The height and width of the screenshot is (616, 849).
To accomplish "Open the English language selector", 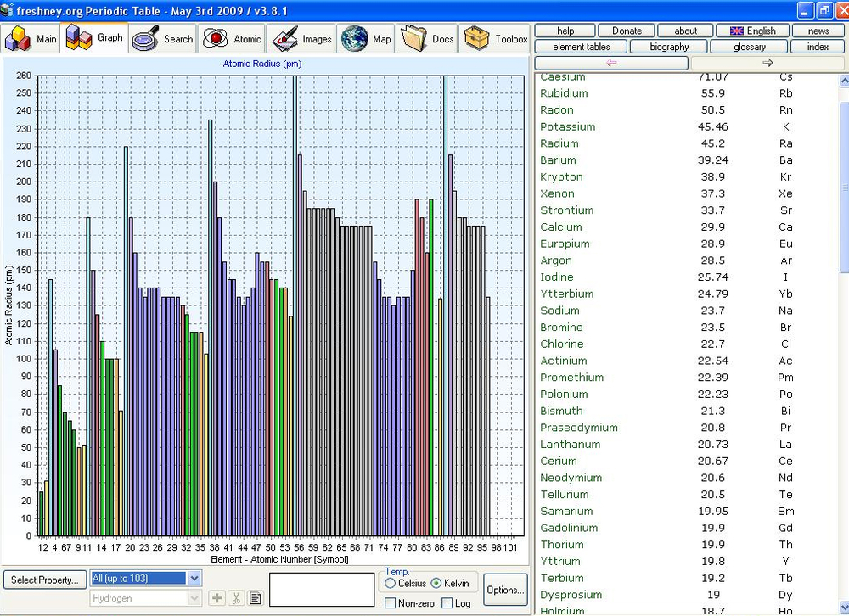I will click(752, 31).
